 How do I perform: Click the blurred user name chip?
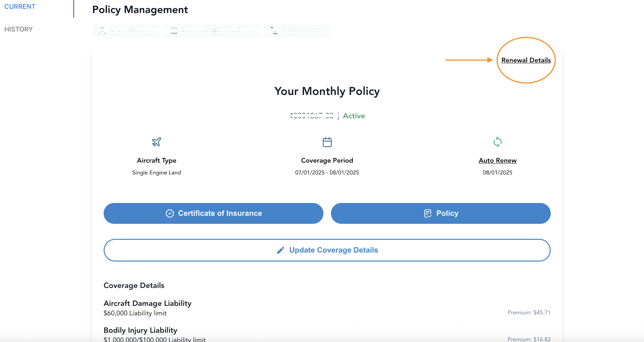(127, 31)
